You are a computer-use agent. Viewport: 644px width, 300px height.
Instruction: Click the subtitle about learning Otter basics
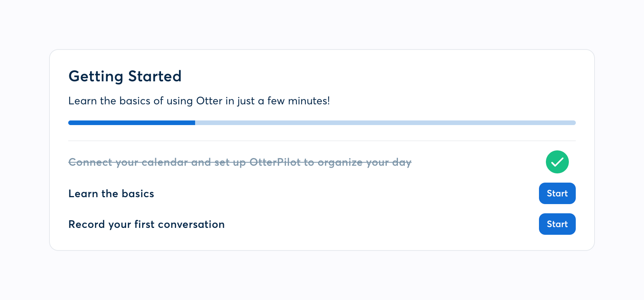point(199,101)
